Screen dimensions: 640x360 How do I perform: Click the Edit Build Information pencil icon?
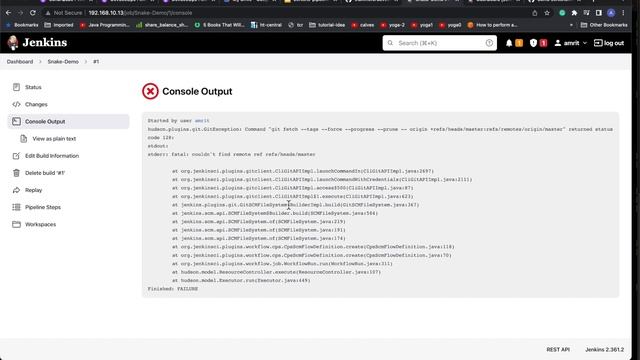(x=16, y=156)
